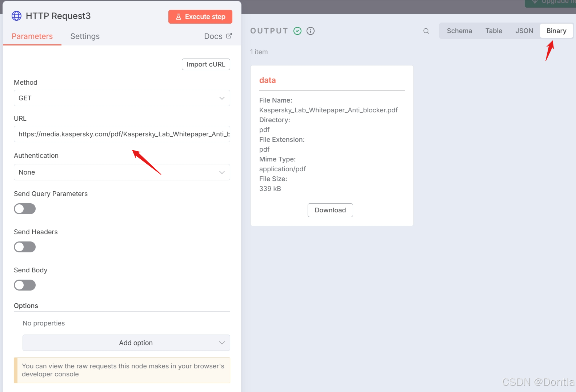
Task: Select the Binary output view
Action: point(556,31)
